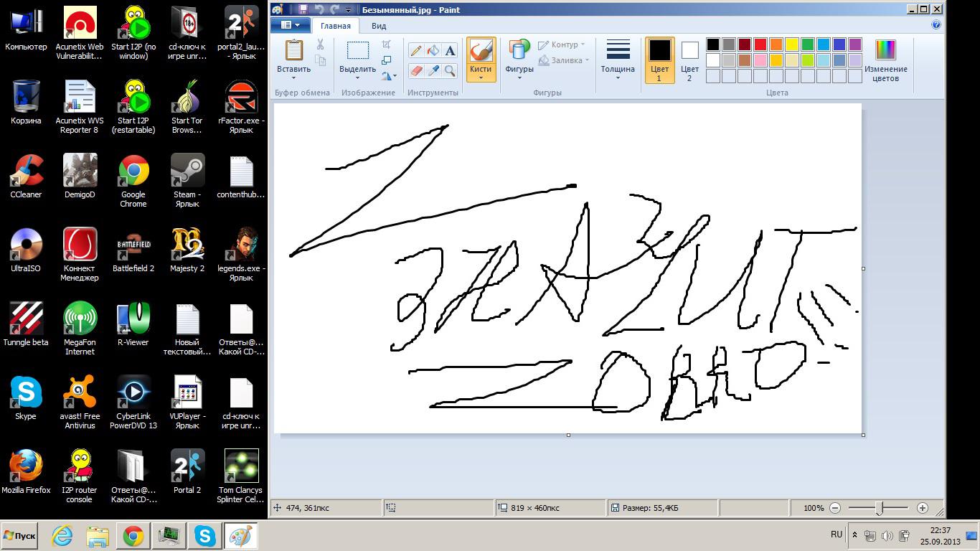The width and height of the screenshot is (980, 551).
Task: Open the Пуск start menu
Action: point(19,536)
